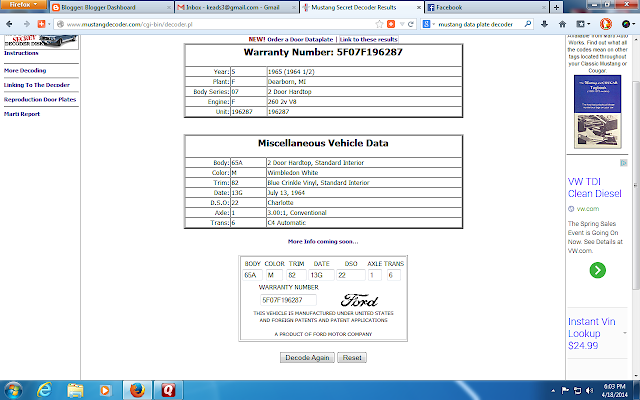Open the Firefox menu button

tap(23, 4)
